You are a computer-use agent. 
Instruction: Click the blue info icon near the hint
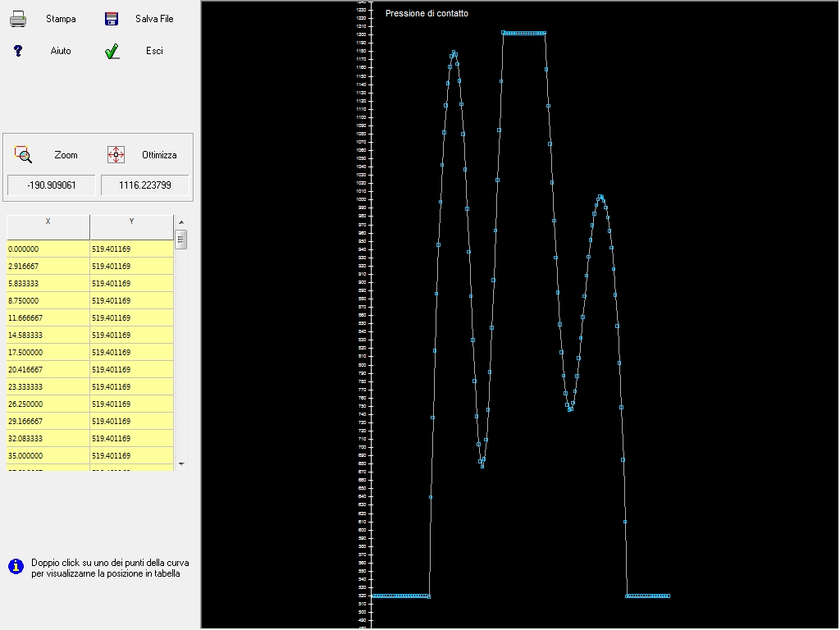coord(16,567)
